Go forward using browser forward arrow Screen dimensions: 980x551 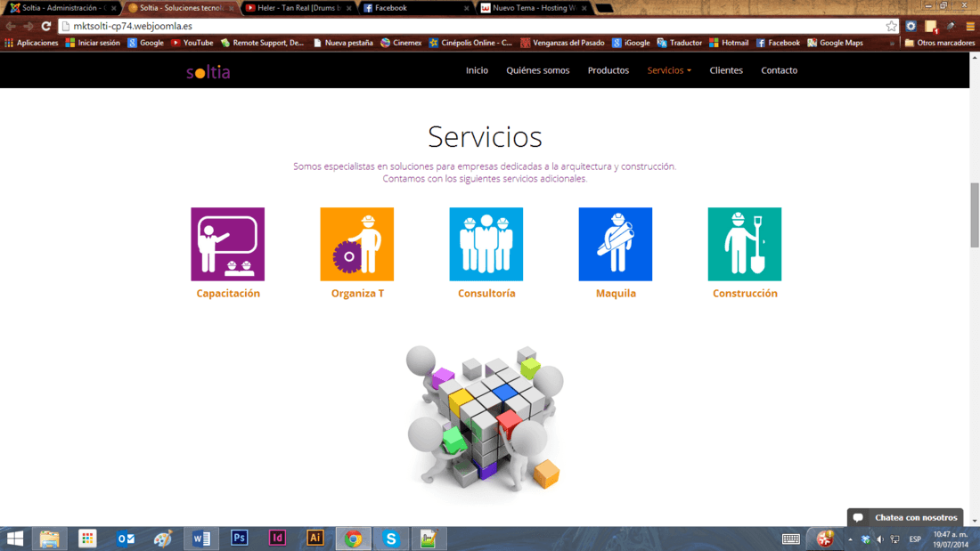[29, 26]
